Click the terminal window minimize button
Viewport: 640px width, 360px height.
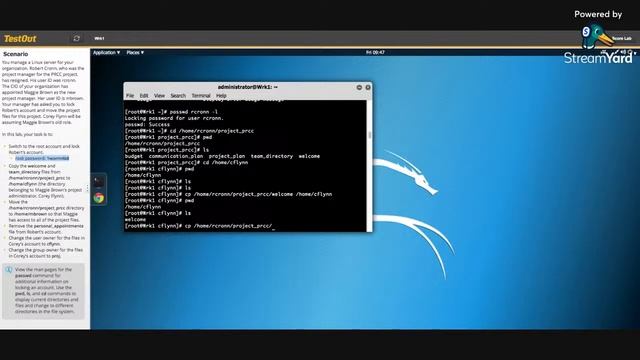tap(359, 87)
